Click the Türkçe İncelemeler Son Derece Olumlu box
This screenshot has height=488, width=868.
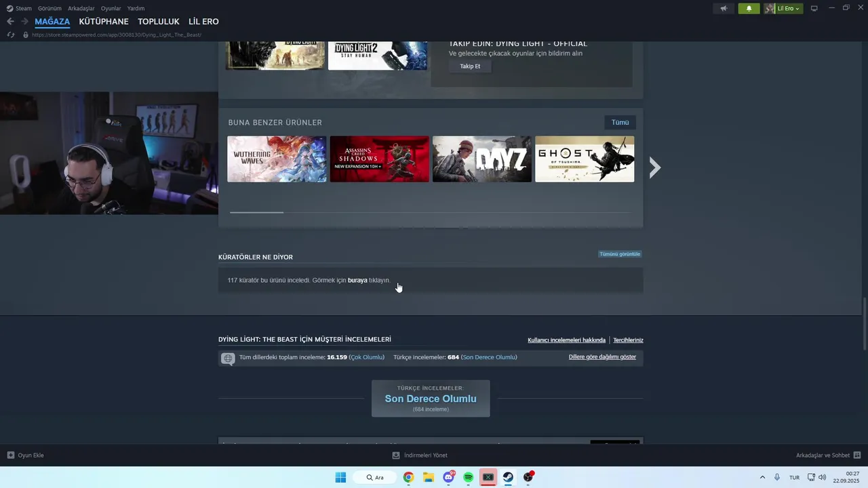tap(431, 399)
